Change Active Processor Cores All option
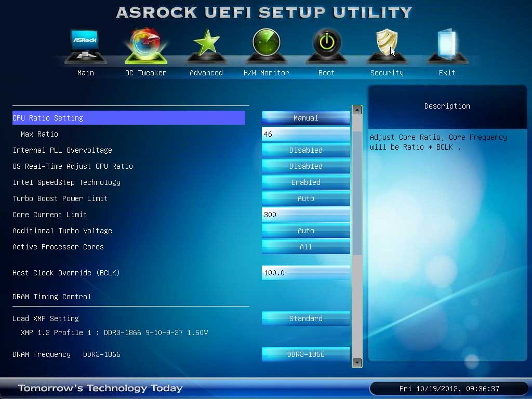 pos(305,247)
